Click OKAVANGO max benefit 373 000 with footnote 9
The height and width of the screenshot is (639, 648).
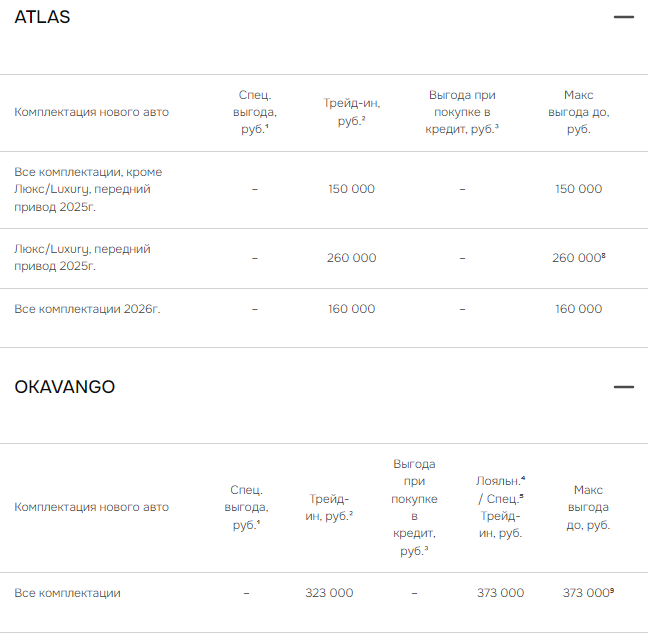click(587, 593)
